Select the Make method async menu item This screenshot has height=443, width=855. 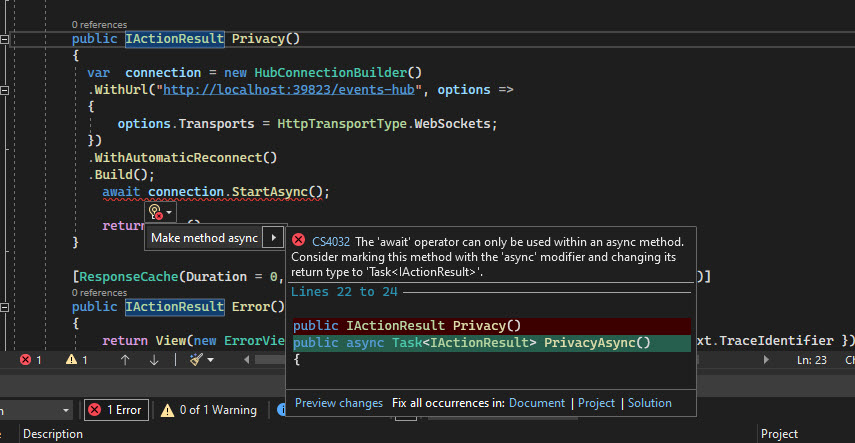(205, 238)
